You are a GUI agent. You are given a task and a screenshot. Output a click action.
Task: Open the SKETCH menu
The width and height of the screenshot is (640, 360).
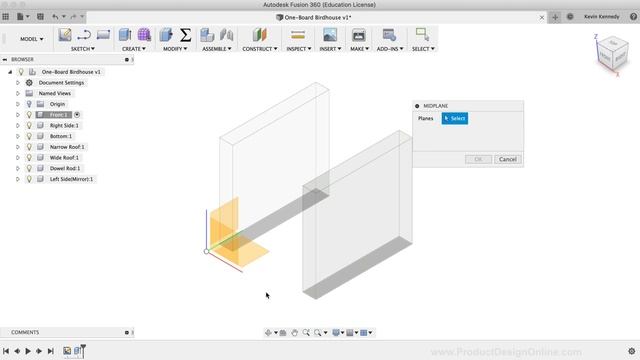click(x=82, y=49)
